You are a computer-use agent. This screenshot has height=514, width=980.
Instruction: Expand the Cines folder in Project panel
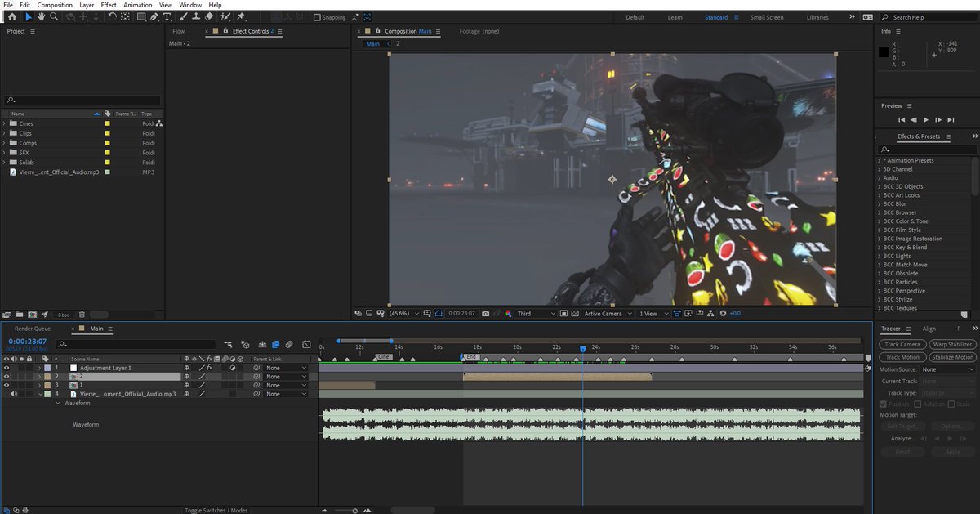(4, 123)
